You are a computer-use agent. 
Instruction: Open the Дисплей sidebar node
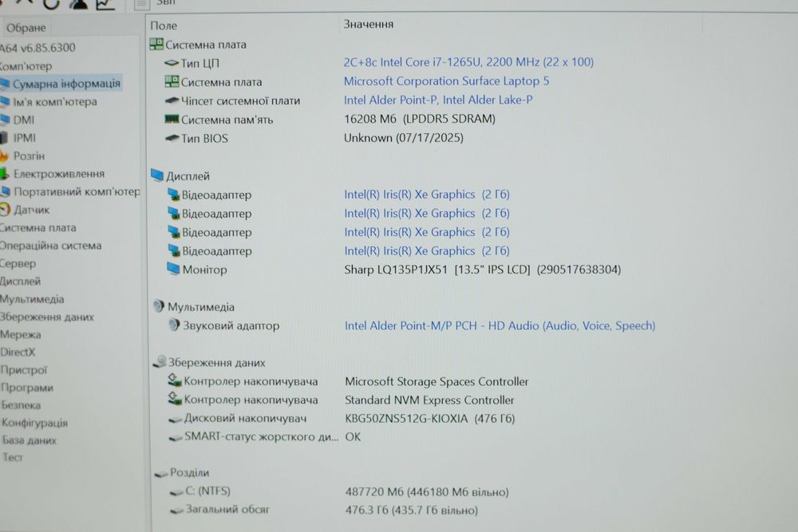21,282
